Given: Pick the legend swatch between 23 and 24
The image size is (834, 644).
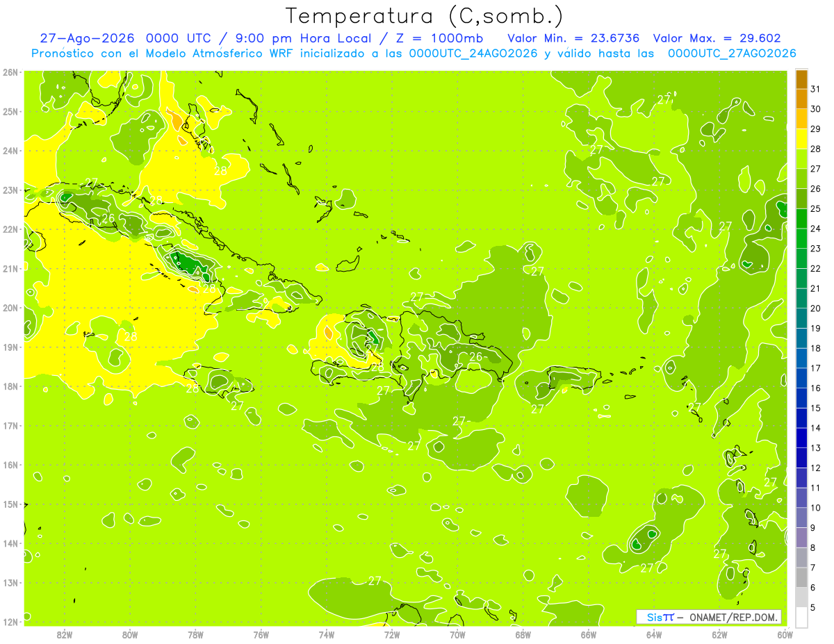Looking at the screenshot, I should [801, 239].
